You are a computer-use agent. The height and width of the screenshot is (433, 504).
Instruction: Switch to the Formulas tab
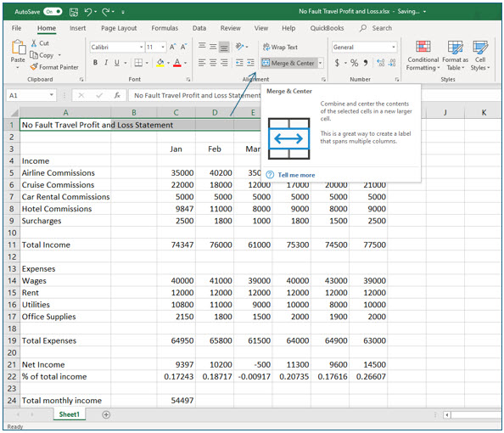pos(165,28)
